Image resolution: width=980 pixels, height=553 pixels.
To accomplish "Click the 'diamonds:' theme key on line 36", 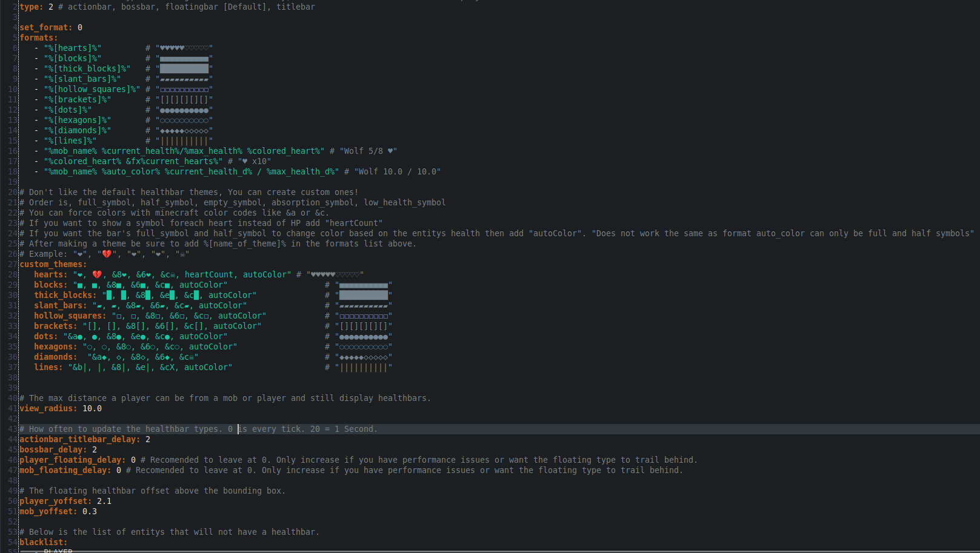I will [56, 357].
